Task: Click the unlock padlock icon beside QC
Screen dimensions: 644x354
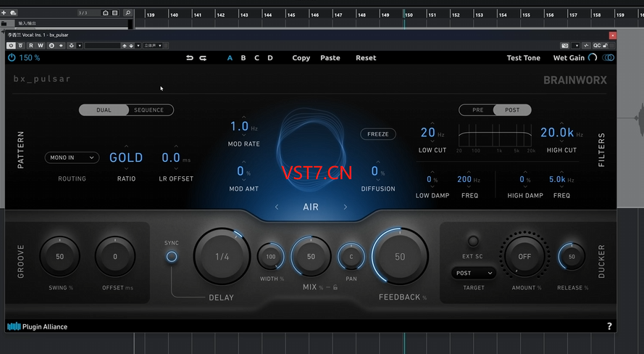Action: 605,46
